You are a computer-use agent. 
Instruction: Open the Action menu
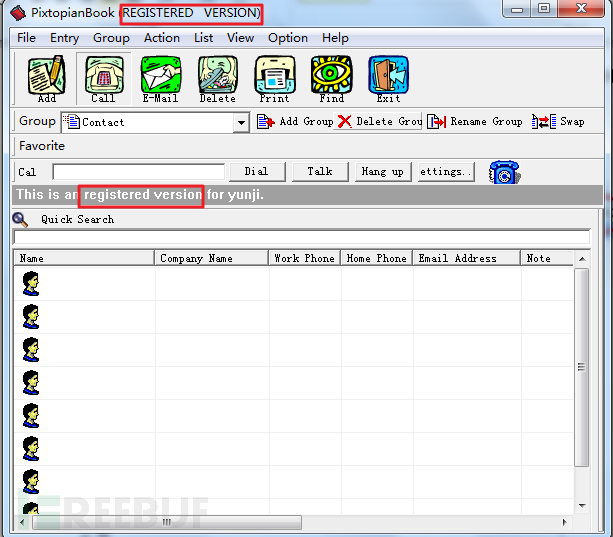click(162, 38)
